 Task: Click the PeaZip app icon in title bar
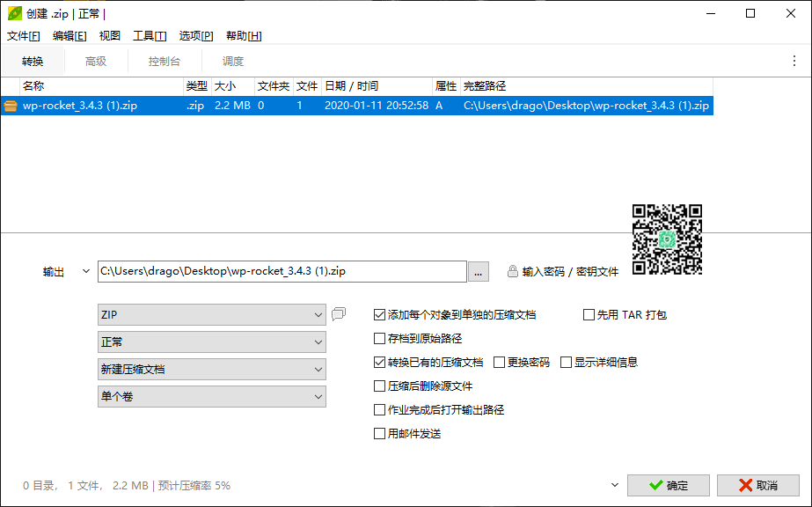[14, 13]
